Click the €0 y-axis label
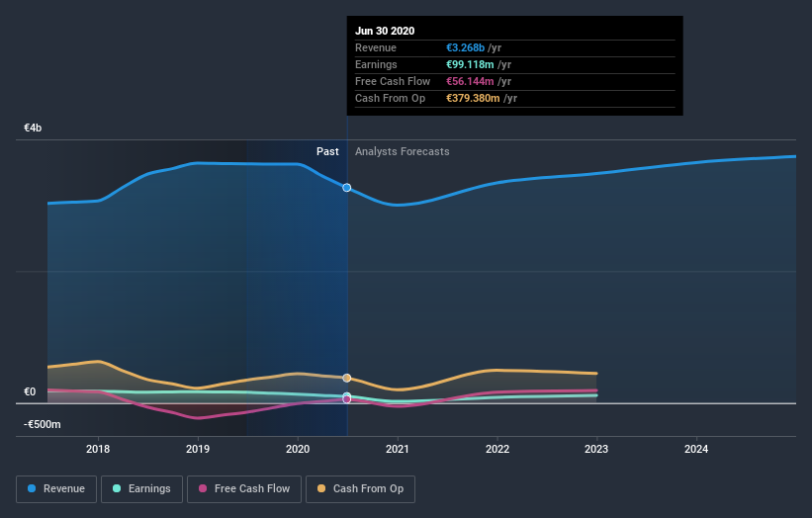The height and width of the screenshot is (518, 812). [30, 391]
